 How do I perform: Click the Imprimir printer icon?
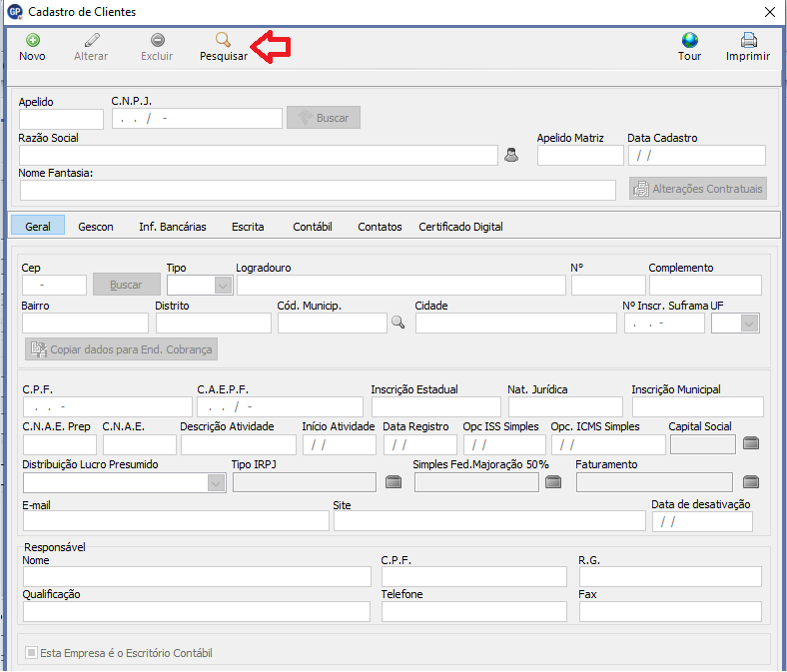tap(748, 40)
